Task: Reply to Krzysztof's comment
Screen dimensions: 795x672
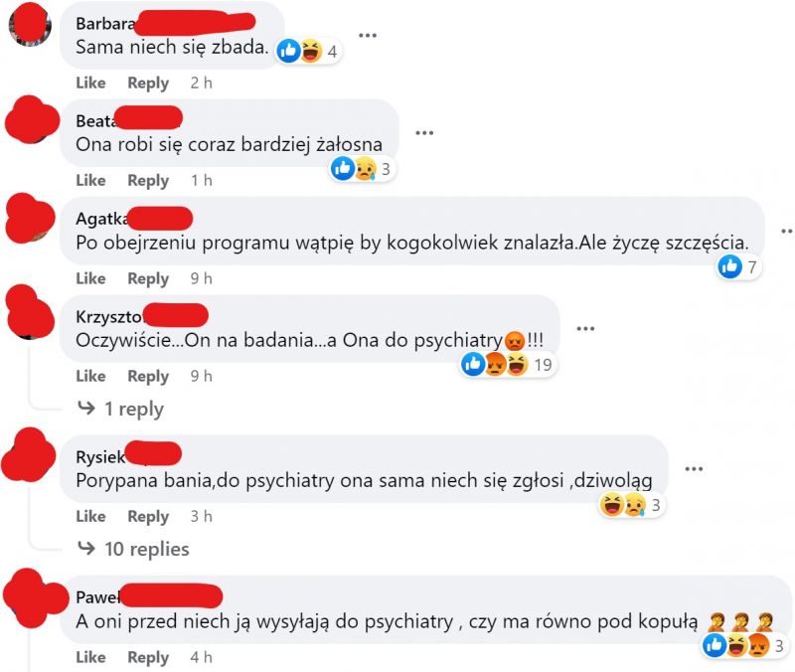Action: (148, 377)
